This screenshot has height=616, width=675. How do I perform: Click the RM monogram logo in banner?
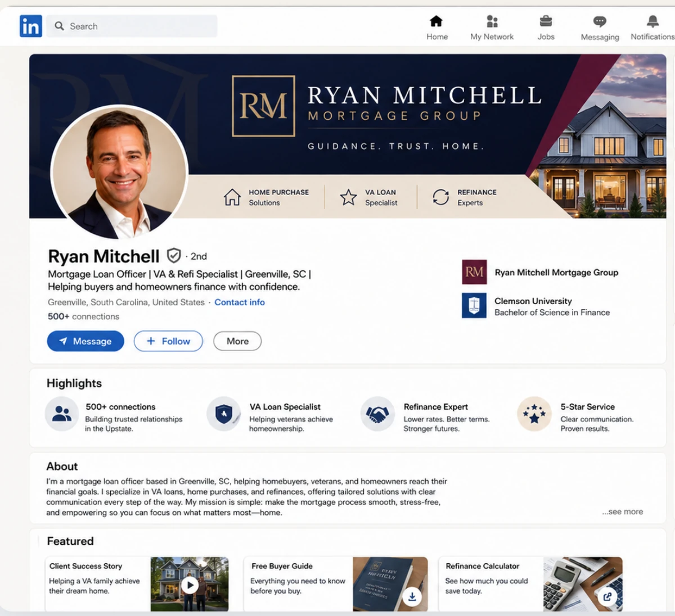coord(263,106)
